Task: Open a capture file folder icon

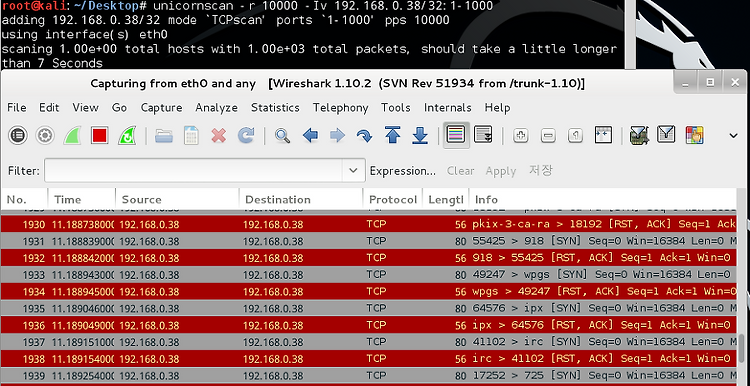Action: pos(164,136)
